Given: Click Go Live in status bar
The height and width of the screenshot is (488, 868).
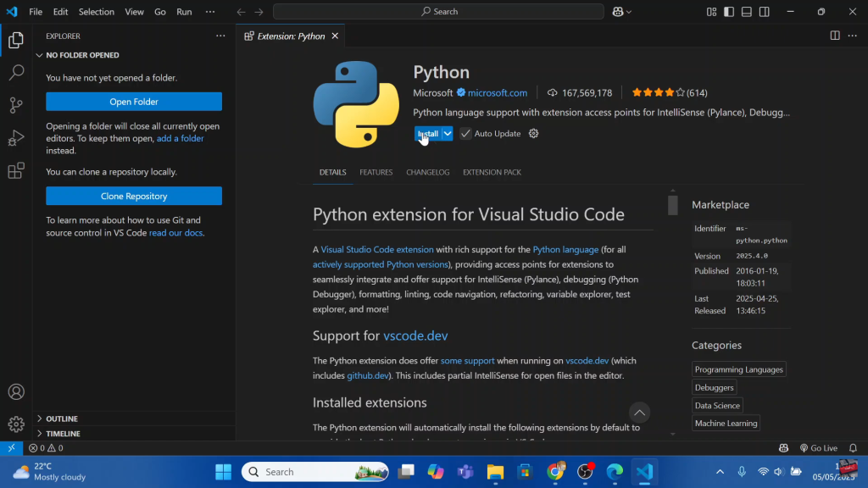Looking at the screenshot, I should (x=819, y=447).
